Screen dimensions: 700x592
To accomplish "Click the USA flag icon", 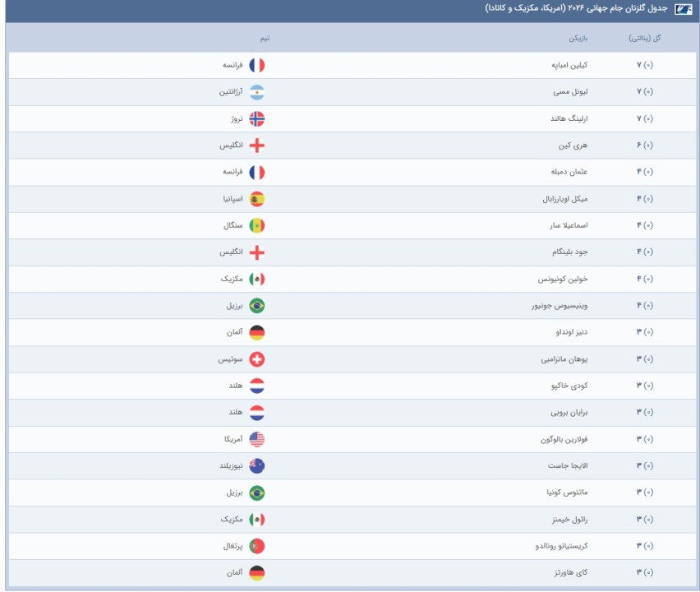I will point(256,439).
